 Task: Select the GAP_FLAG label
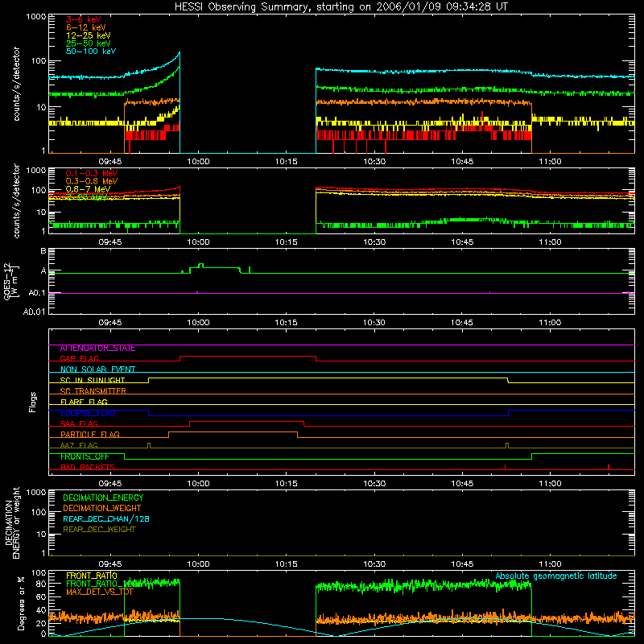click(x=79, y=358)
